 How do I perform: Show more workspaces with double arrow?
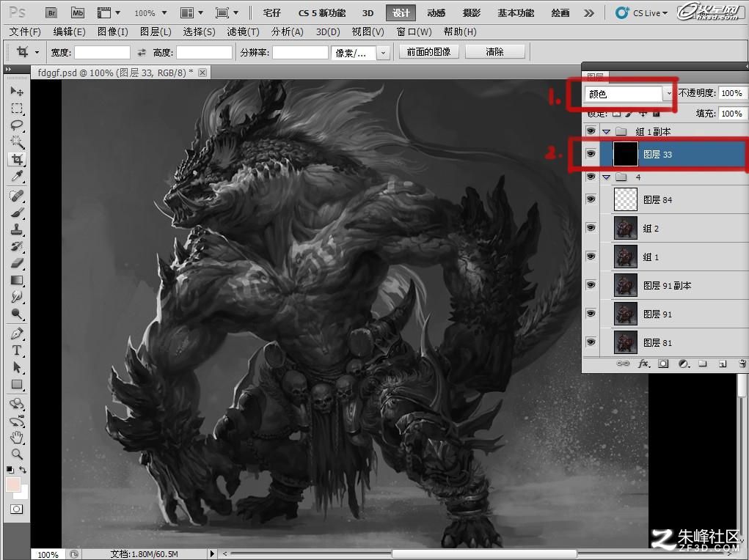pyautogui.click(x=589, y=13)
